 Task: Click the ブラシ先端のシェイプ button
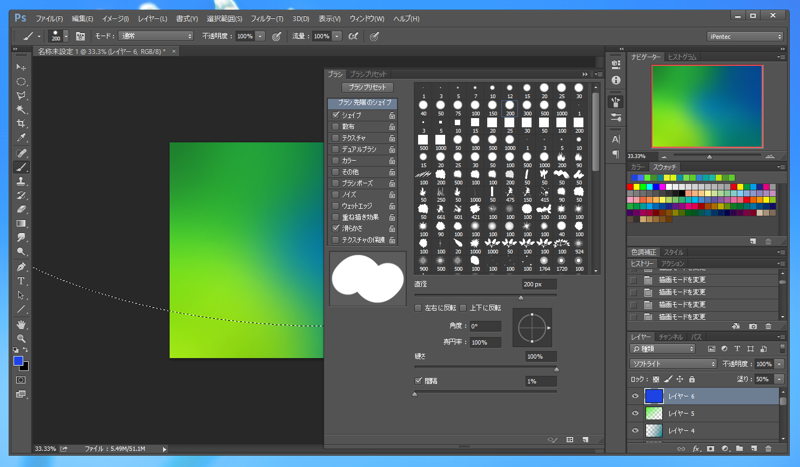362,103
